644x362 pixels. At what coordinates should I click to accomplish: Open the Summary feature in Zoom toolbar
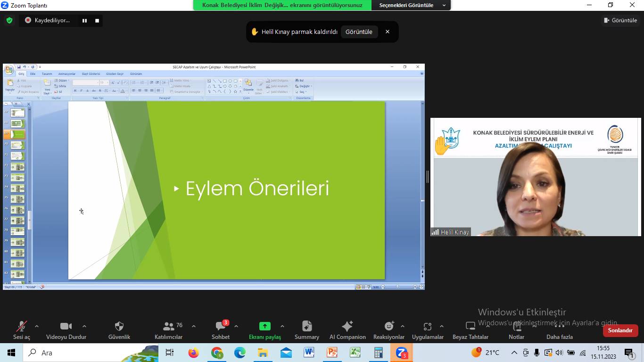point(307,326)
